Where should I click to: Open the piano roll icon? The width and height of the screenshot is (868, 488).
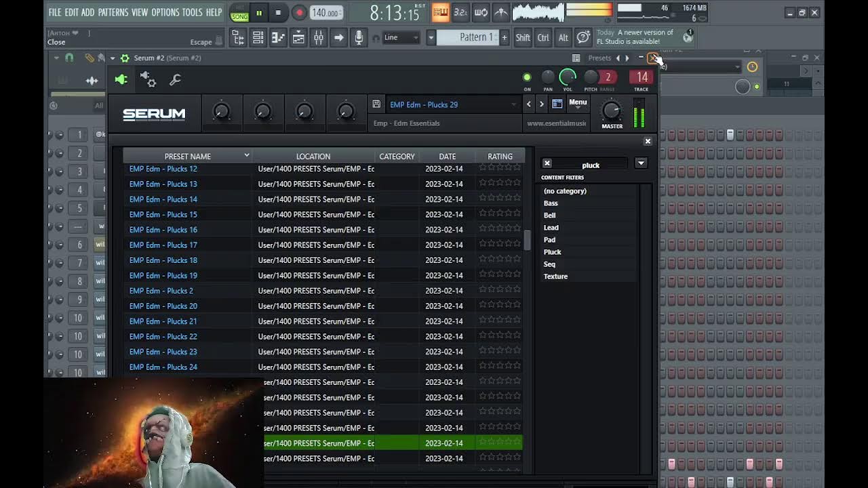tap(278, 38)
